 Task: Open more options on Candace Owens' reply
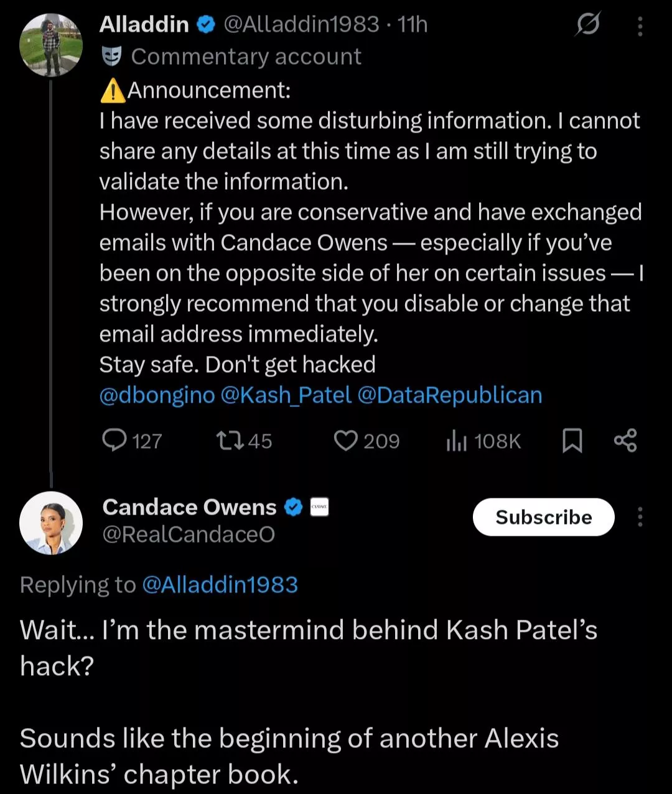[640, 517]
